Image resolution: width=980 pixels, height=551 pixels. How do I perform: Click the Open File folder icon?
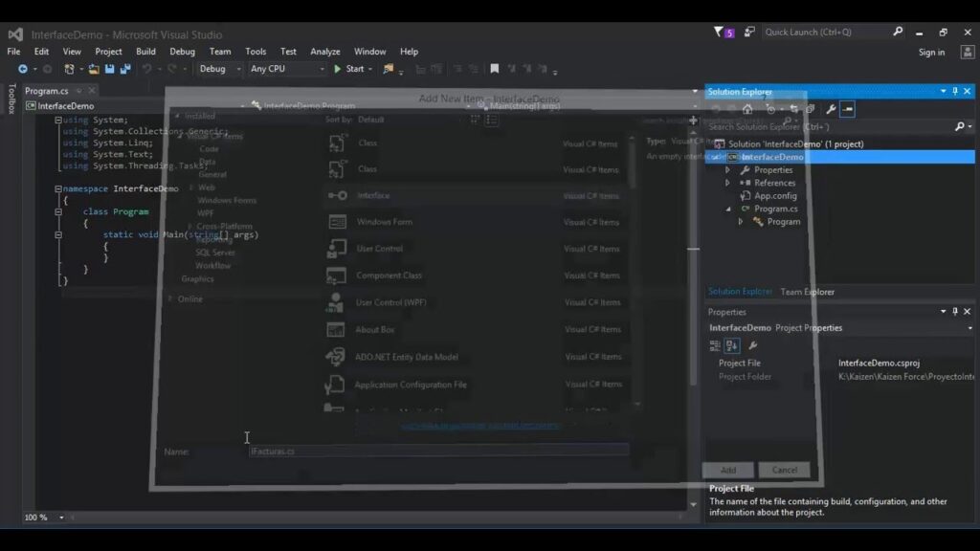[x=94, y=69]
